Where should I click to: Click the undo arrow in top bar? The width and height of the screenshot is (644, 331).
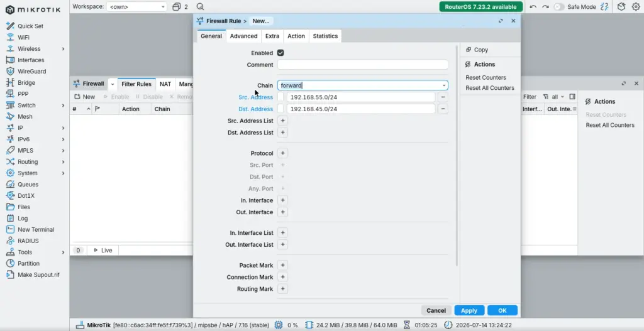(533, 6)
